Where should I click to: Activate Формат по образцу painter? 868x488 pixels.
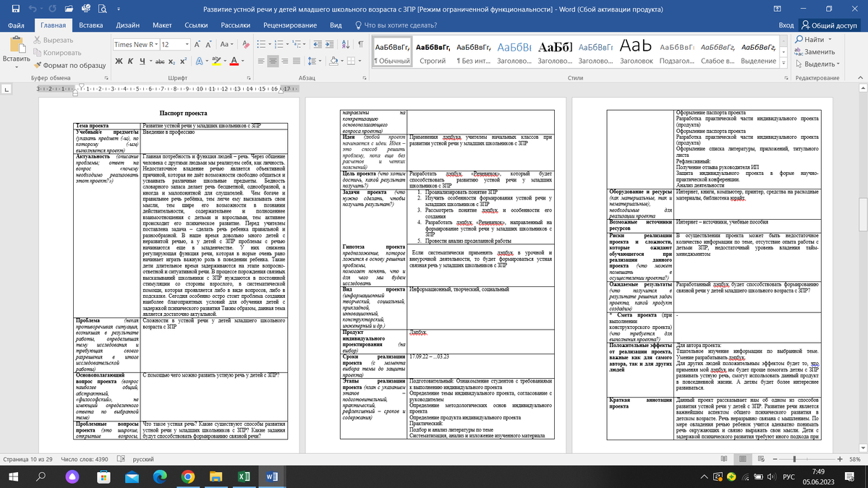point(69,65)
